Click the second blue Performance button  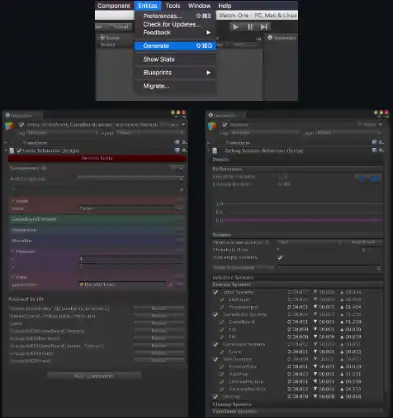click(375, 178)
